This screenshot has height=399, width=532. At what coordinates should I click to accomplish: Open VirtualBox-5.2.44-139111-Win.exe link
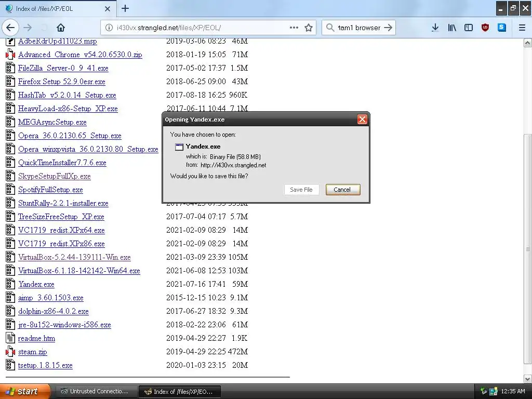74,258
